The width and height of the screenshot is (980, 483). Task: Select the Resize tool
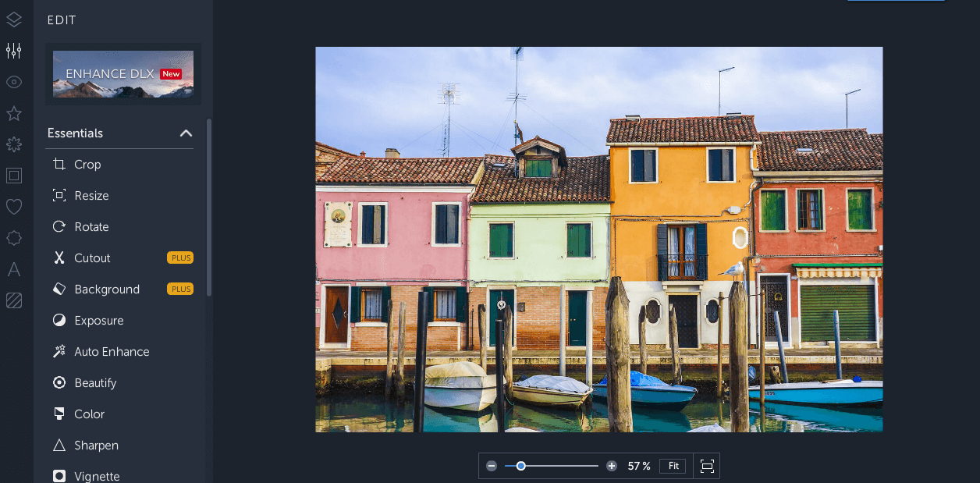(91, 196)
